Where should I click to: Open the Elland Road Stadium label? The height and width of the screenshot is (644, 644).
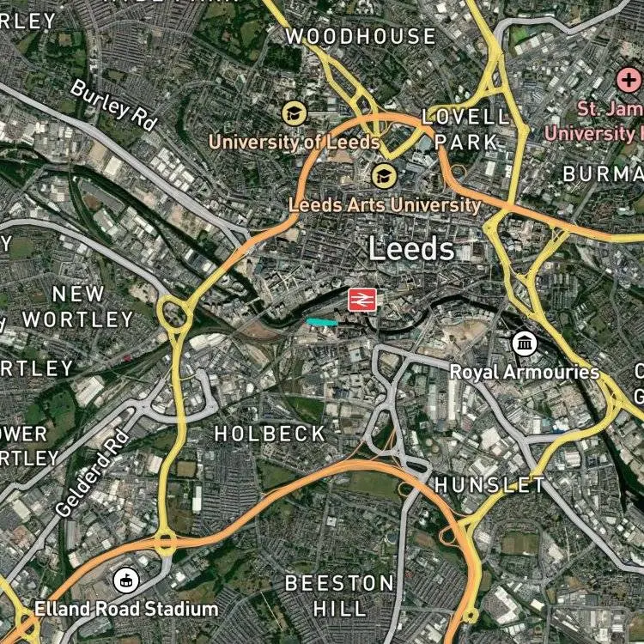click(x=126, y=609)
